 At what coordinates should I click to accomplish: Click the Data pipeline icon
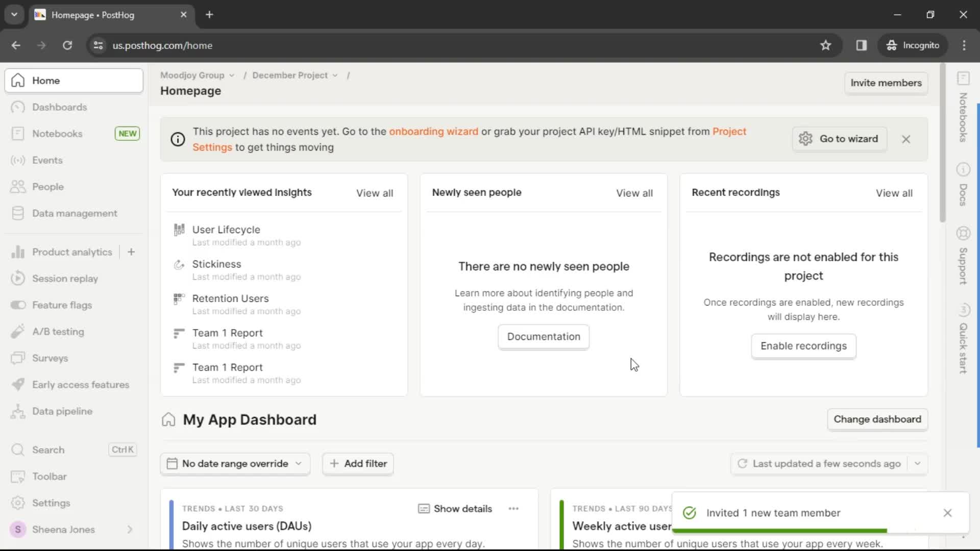point(18,411)
